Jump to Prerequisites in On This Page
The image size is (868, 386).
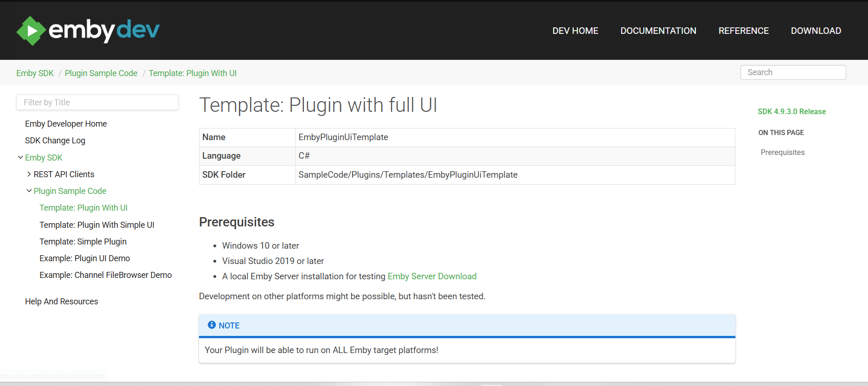coord(782,152)
